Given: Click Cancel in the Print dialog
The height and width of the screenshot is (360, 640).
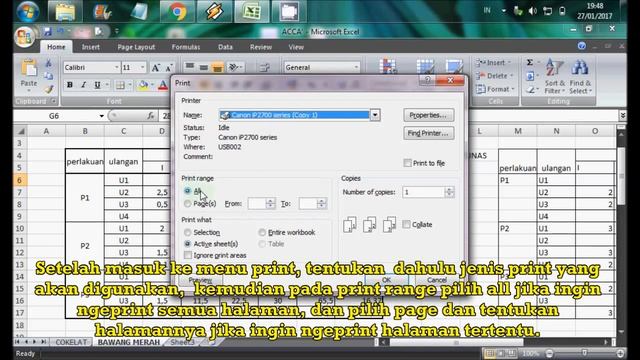Looking at the screenshot, I should coord(437,280).
